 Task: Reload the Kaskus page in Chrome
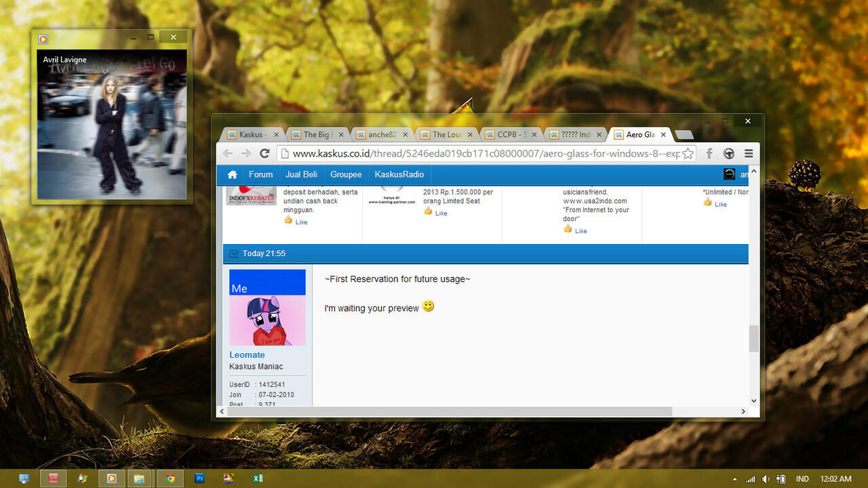264,154
